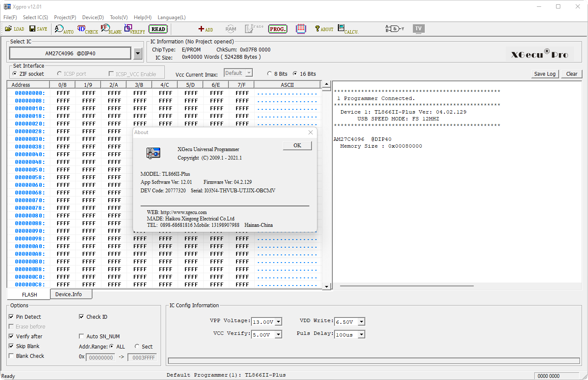Click the log panel horizontal scrollbar
The width and height of the screenshot is (588, 380).
pyautogui.click(x=407, y=286)
